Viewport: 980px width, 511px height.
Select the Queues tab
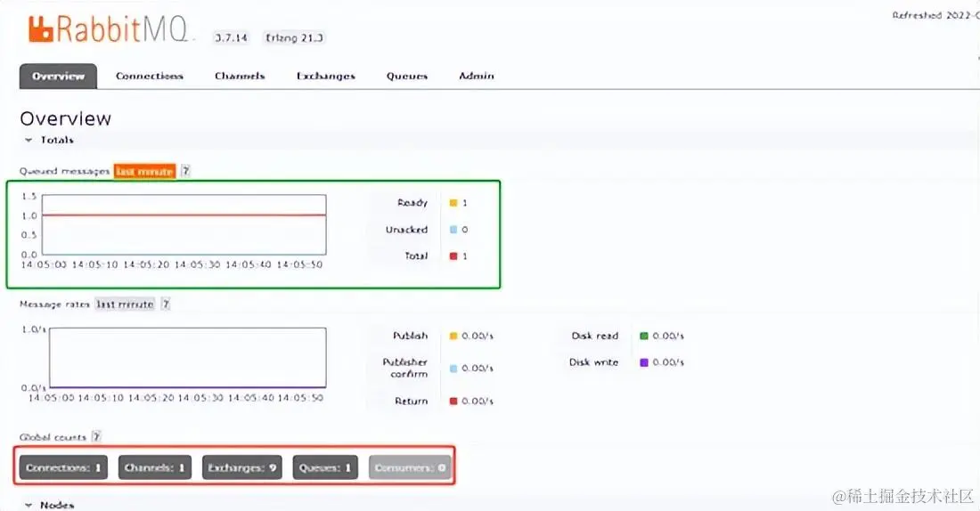pos(407,77)
